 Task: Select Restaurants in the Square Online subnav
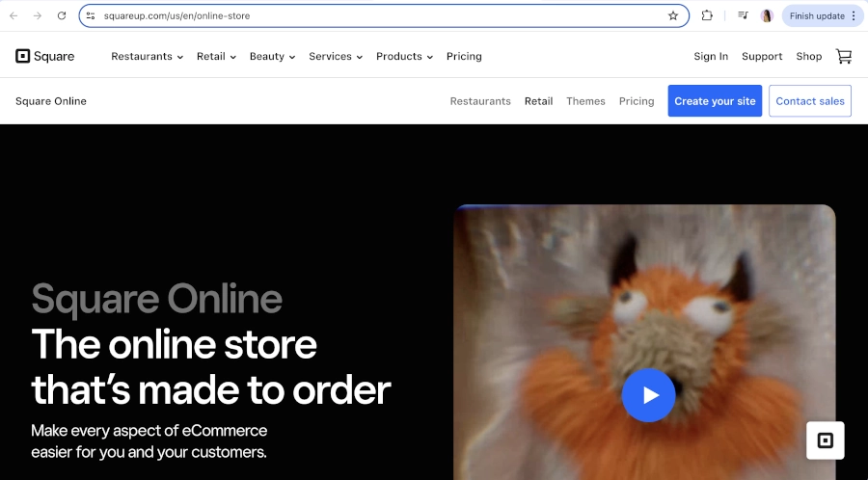pos(480,100)
